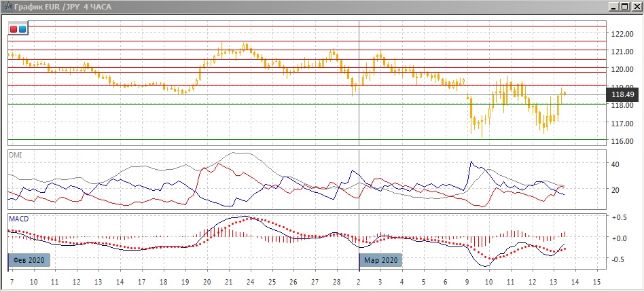The image size is (644, 292).
Task: Minimize the EUR/JPY chart window
Action: click(x=613, y=7)
